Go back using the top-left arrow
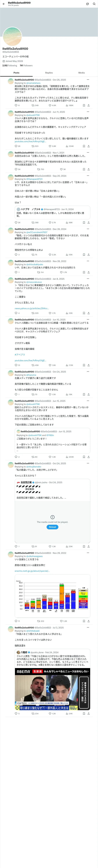The image size is (98, 868). (x=3, y=4)
